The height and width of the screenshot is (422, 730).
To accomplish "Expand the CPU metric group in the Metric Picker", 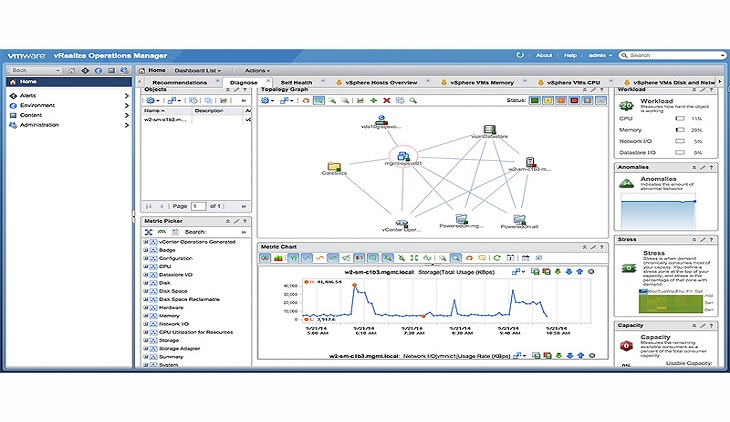I will coord(146,266).
